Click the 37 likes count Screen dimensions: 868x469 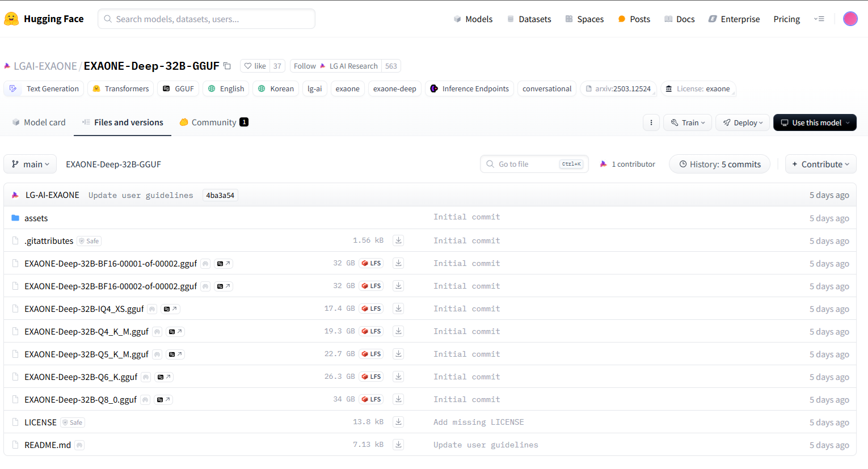click(x=277, y=66)
